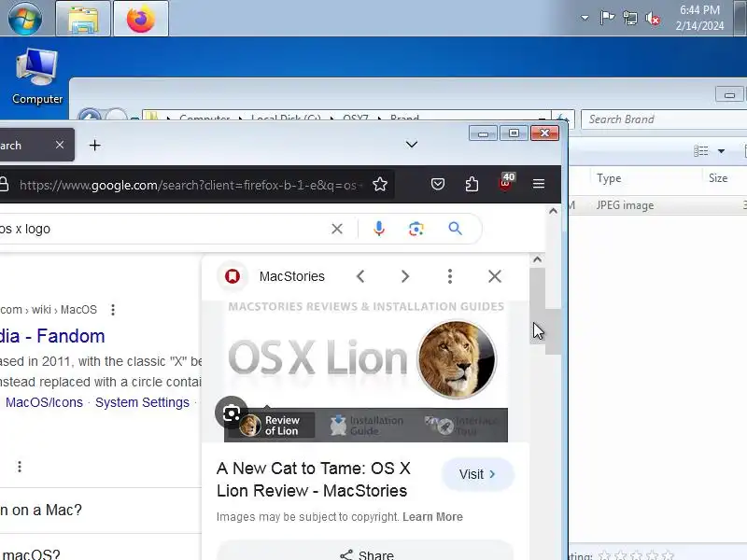The image size is (747, 560).
Task: Open the network tray icon
Action: pyautogui.click(x=629, y=18)
